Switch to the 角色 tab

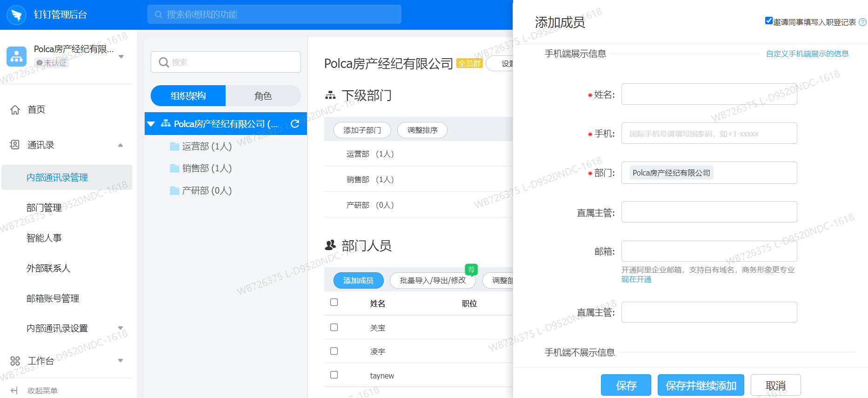(x=263, y=96)
